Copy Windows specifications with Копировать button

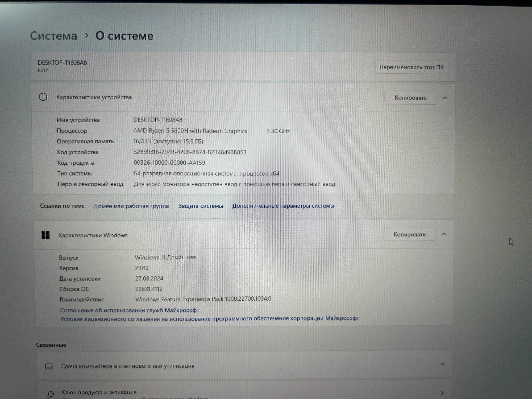[x=409, y=234]
